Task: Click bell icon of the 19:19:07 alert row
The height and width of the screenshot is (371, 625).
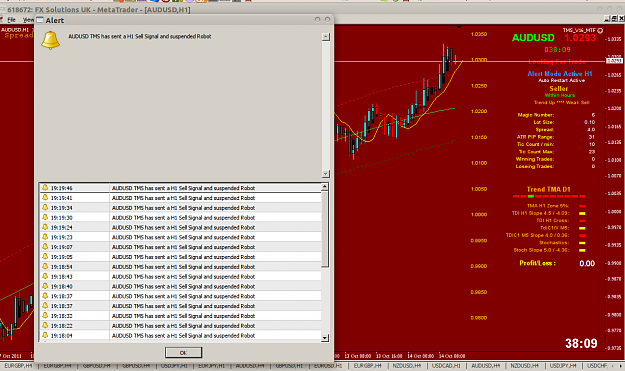Action: click(x=45, y=247)
